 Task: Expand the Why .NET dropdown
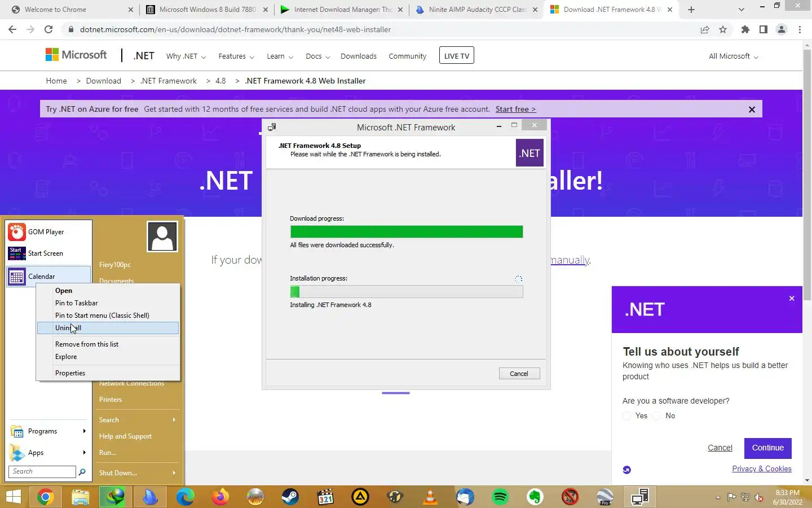tap(186, 56)
